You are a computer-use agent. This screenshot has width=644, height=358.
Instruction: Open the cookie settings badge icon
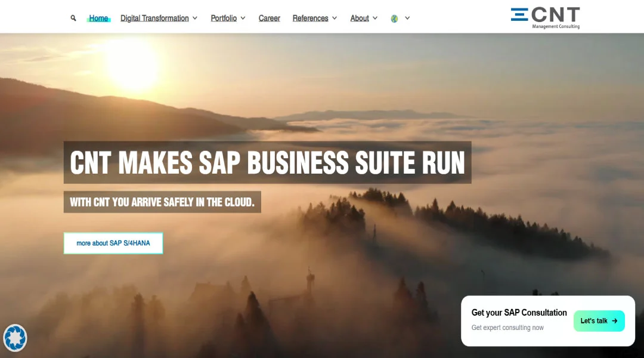(15, 338)
